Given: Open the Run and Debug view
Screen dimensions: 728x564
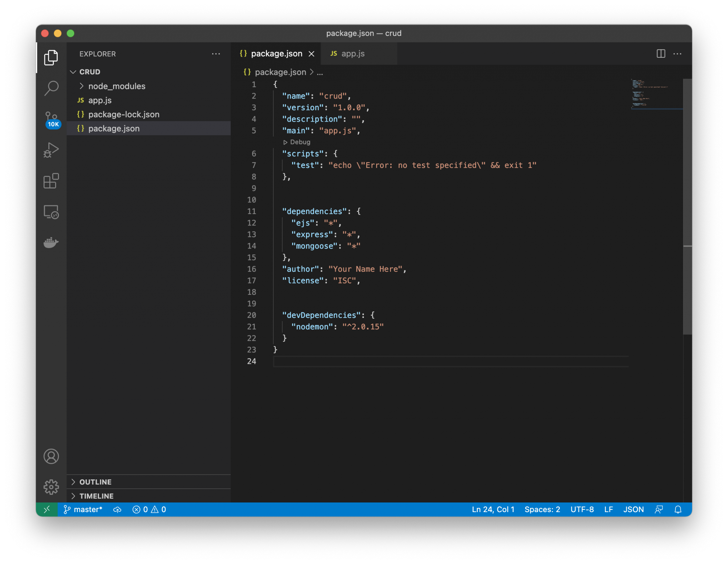Looking at the screenshot, I should (x=51, y=149).
